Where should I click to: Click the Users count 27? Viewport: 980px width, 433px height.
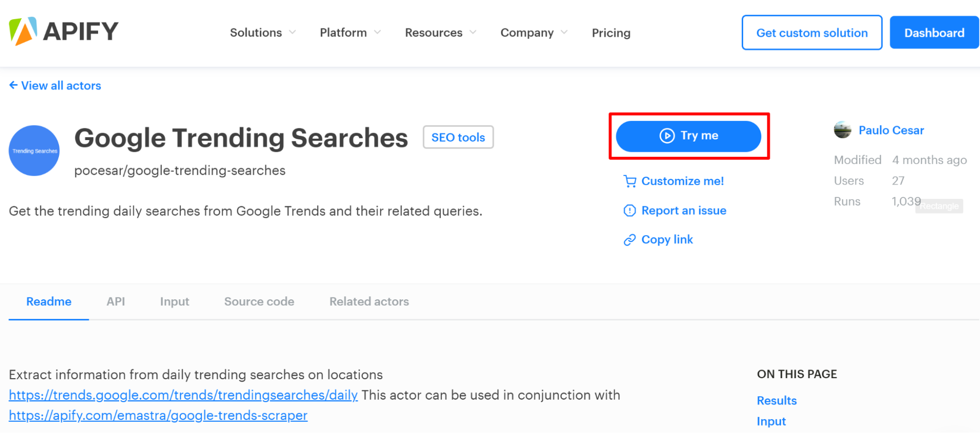pos(898,181)
